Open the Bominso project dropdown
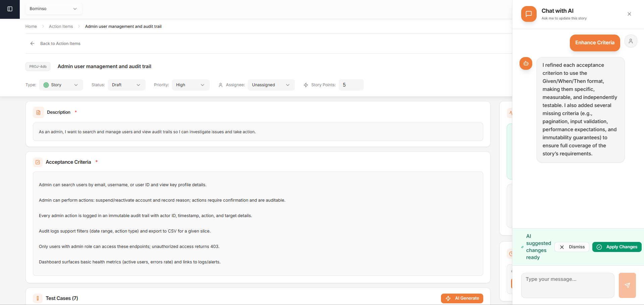The image size is (644, 305). pos(53,9)
